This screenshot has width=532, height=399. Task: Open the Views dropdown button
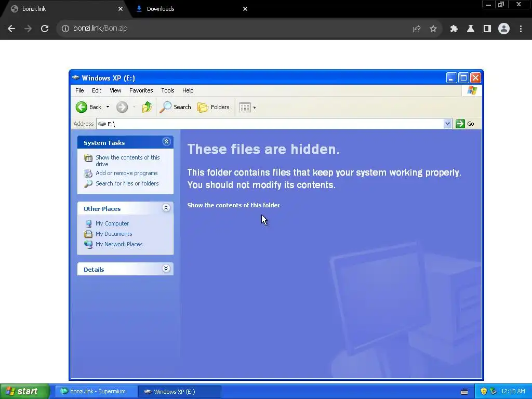tap(247, 108)
